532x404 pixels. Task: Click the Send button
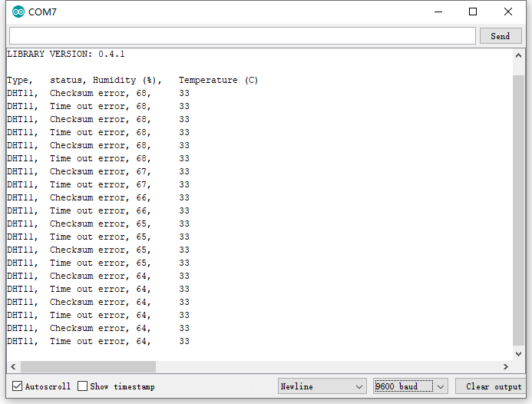point(501,36)
